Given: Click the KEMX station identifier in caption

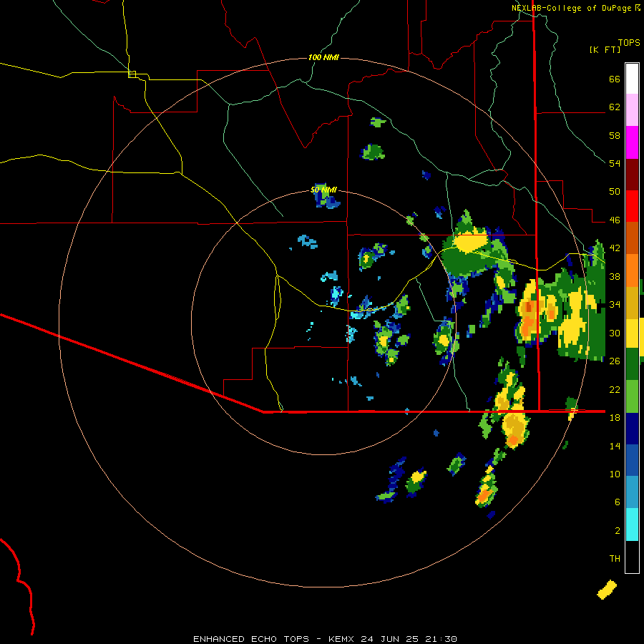Looking at the screenshot, I should 341,639.
